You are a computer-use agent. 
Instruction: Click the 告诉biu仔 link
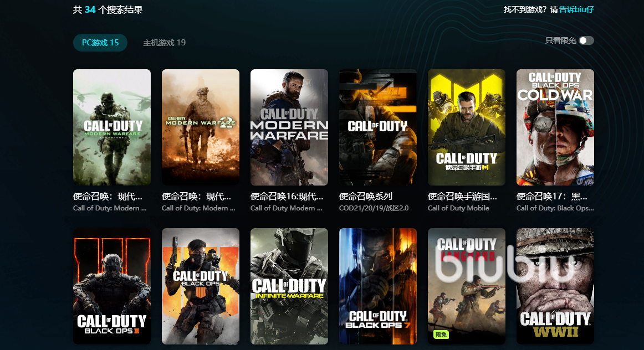pyautogui.click(x=576, y=9)
